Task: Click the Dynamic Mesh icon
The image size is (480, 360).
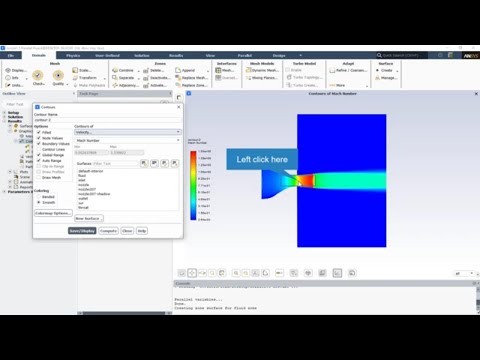Action: tap(248, 70)
